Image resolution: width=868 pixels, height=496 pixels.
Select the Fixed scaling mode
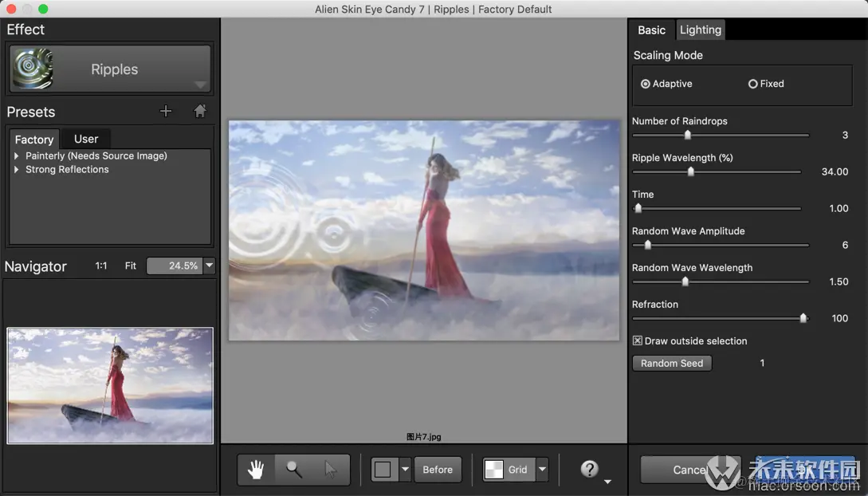coord(766,84)
